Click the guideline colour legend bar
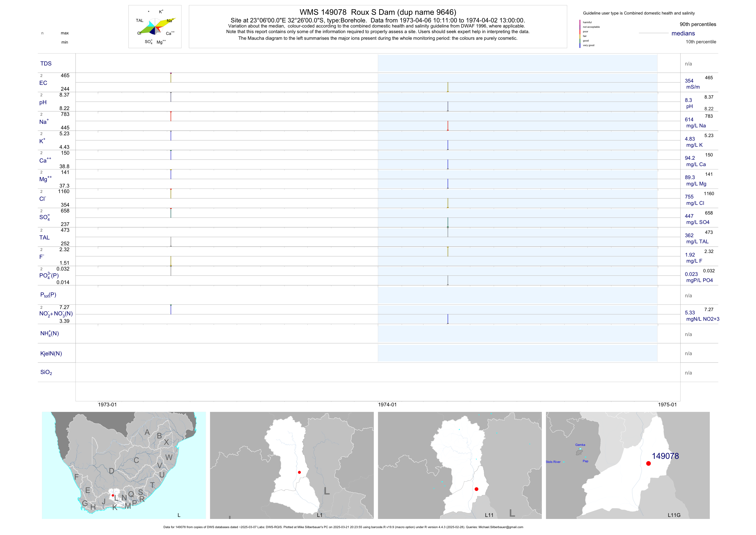The width and height of the screenshot is (756, 535). (580, 34)
